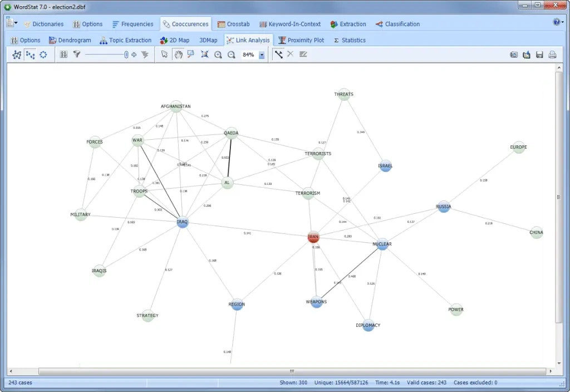Click the floppy disk save icon

[x=539, y=55]
